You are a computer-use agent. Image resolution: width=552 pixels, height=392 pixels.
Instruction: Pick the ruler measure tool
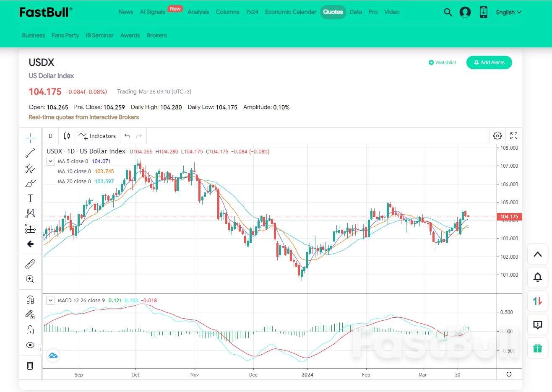[30, 264]
